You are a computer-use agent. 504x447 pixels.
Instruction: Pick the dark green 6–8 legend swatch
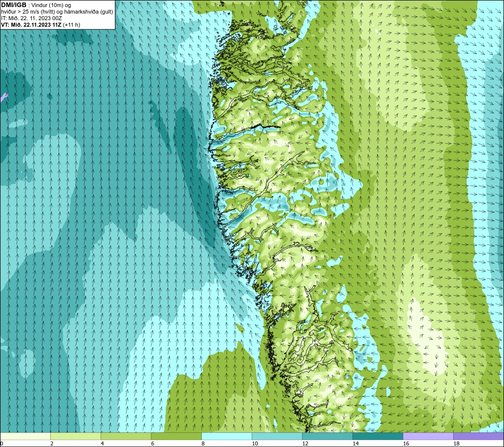tap(176, 436)
